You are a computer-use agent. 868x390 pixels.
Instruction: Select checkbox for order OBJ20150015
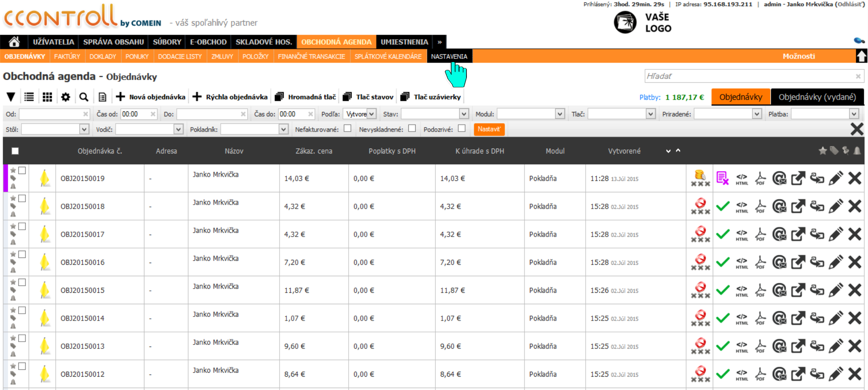pyautogui.click(x=22, y=282)
